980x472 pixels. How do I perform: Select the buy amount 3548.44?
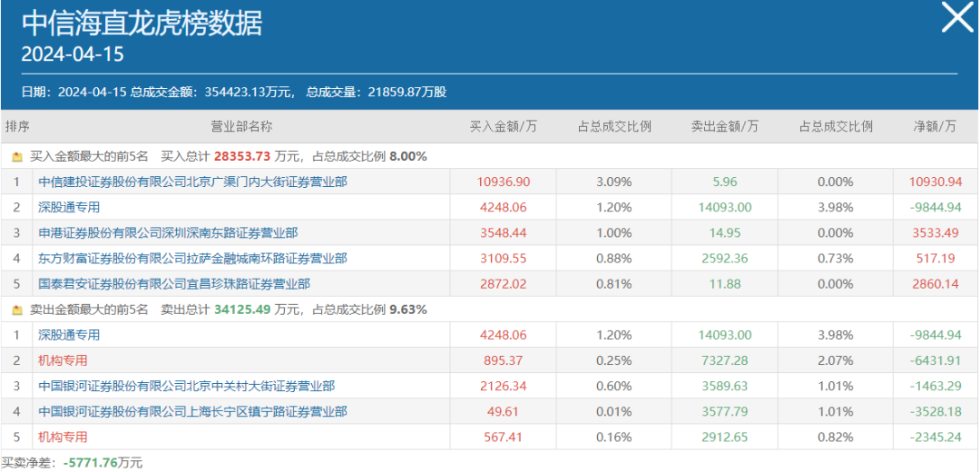coord(503,233)
